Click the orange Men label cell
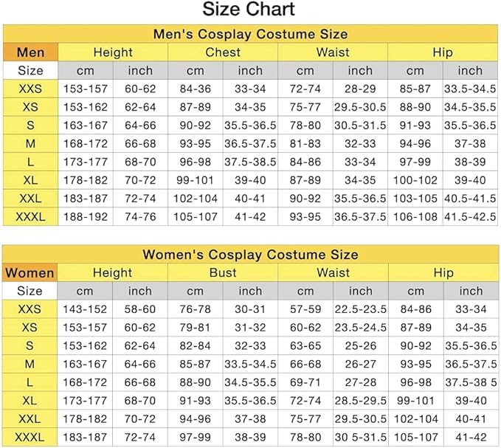501x448 pixels. click(30, 52)
